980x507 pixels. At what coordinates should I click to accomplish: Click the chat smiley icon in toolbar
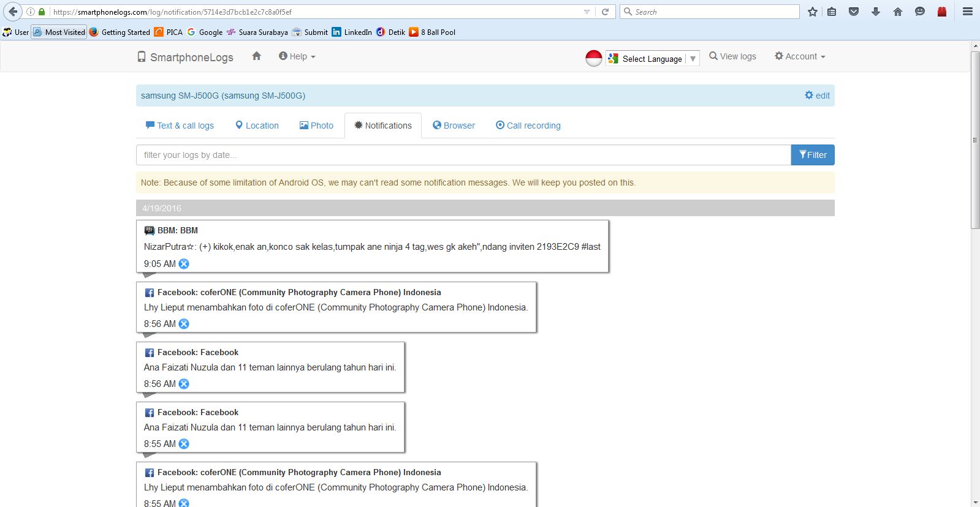(920, 12)
